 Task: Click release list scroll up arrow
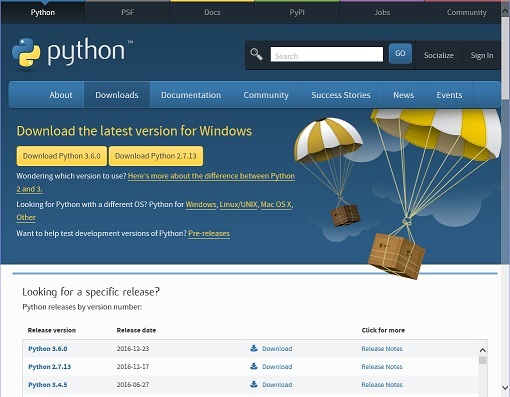pyautogui.click(x=482, y=350)
